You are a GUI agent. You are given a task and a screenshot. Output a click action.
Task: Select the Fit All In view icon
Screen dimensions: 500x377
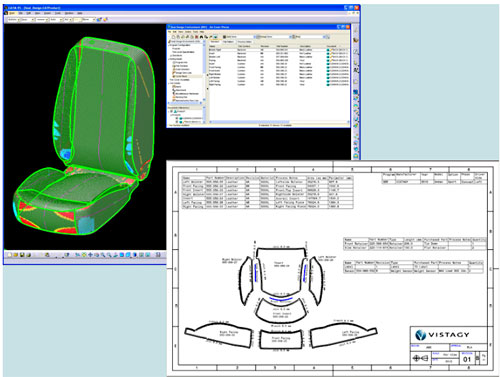coord(84,255)
